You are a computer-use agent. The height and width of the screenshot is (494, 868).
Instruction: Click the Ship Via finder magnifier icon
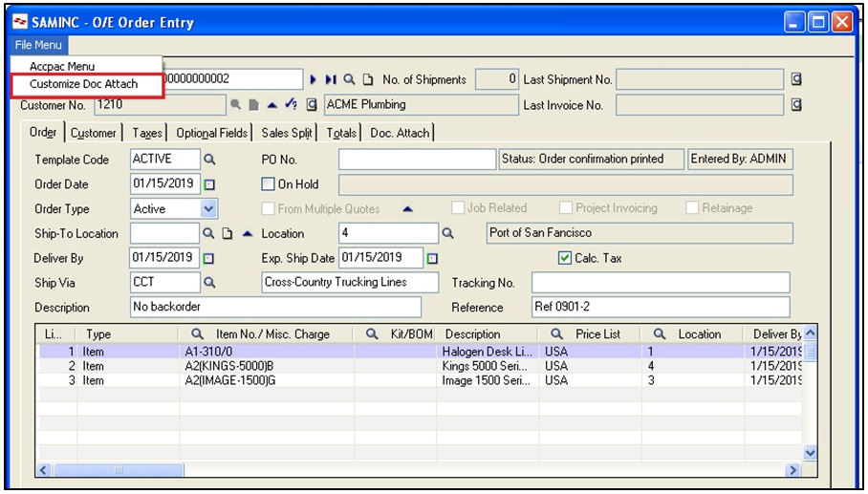(209, 283)
